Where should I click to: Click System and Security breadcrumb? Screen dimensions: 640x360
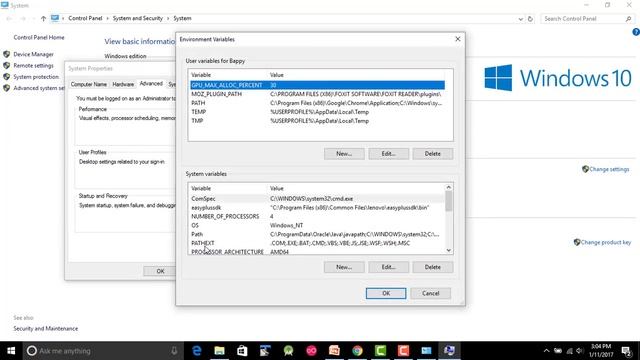[x=138, y=18]
